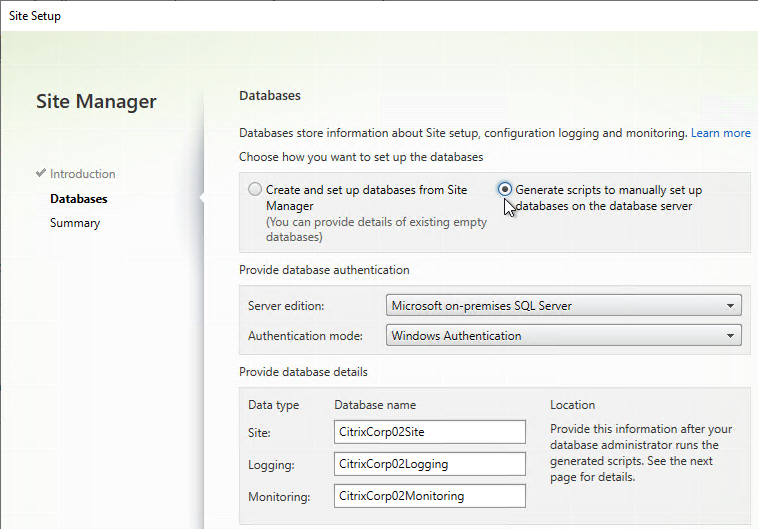
Task: Open the Summary step
Action: 75,223
